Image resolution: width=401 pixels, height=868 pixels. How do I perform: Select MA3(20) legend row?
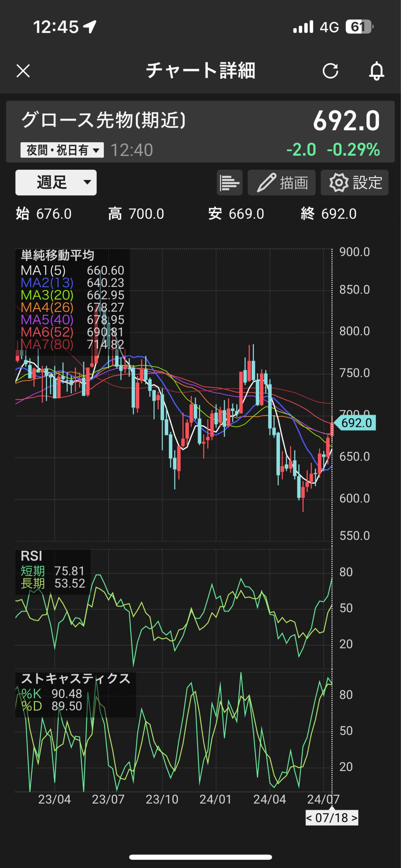(x=72, y=295)
